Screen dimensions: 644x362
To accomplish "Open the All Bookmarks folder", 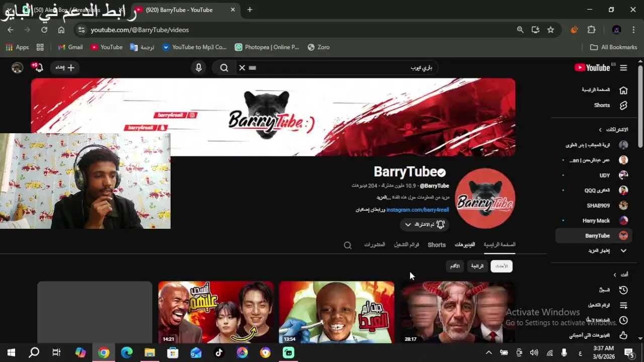I will [x=614, y=47].
